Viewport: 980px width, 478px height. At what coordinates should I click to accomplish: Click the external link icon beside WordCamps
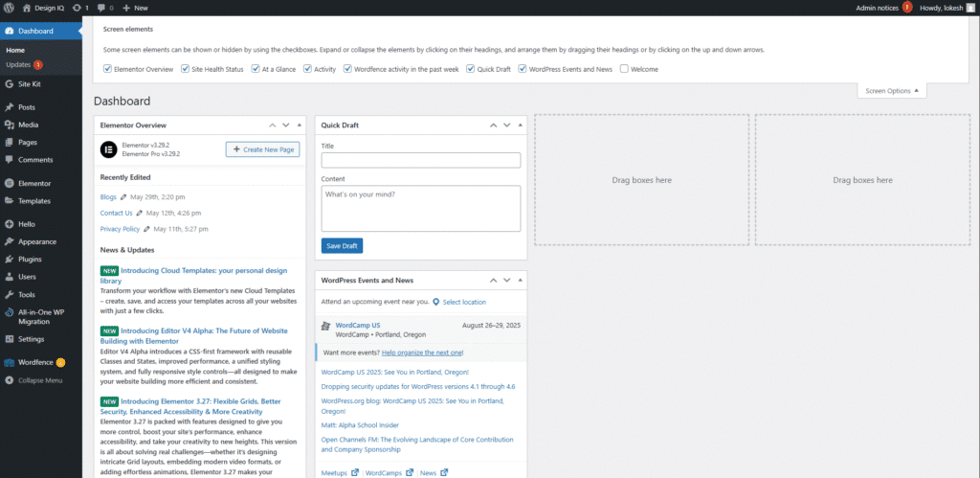(410, 472)
